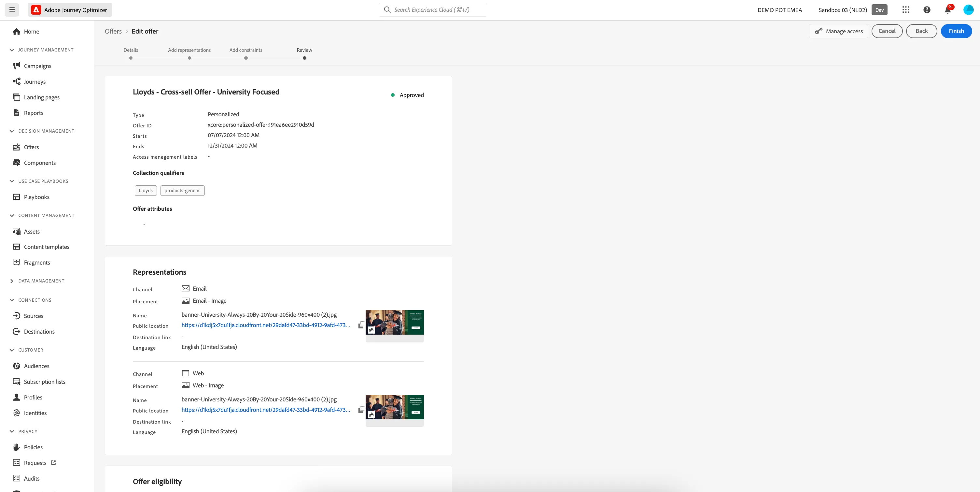This screenshot has height=492, width=980.
Task: Open Fragments in the sidebar
Action: (31, 262)
